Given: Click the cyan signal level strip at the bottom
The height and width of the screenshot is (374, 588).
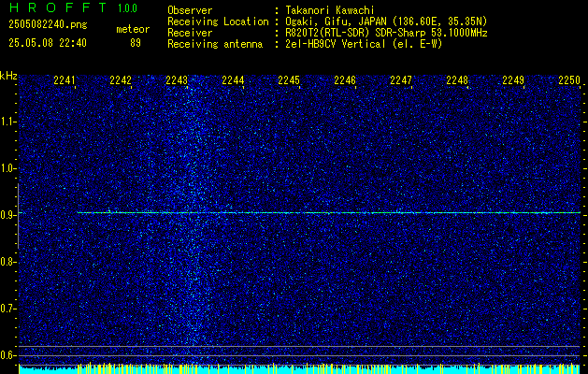Looking at the screenshot, I should pos(300,369).
